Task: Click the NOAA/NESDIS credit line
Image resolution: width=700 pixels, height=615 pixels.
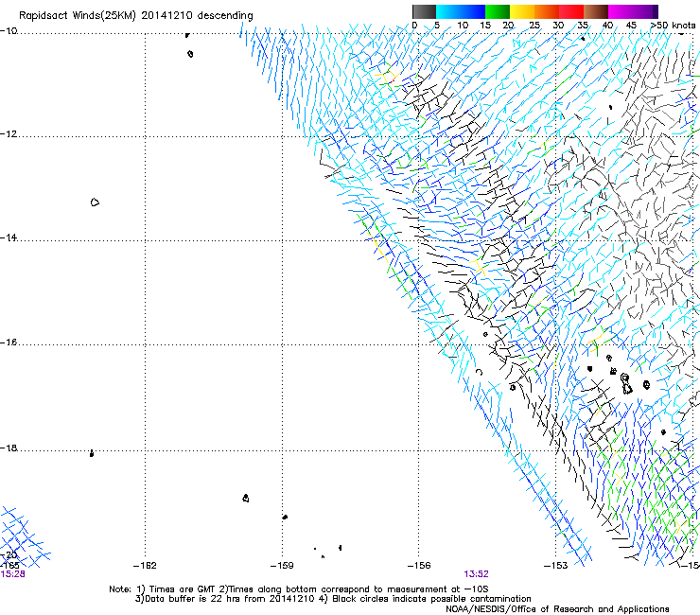Action: click(x=557, y=608)
